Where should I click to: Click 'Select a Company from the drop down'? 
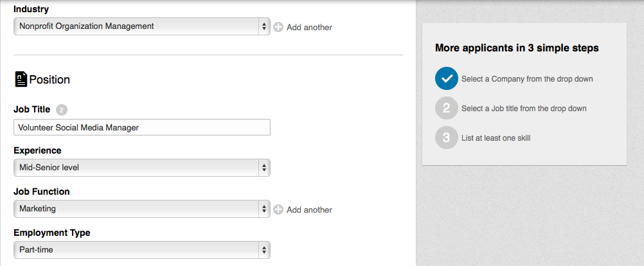click(x=527, y=79)
